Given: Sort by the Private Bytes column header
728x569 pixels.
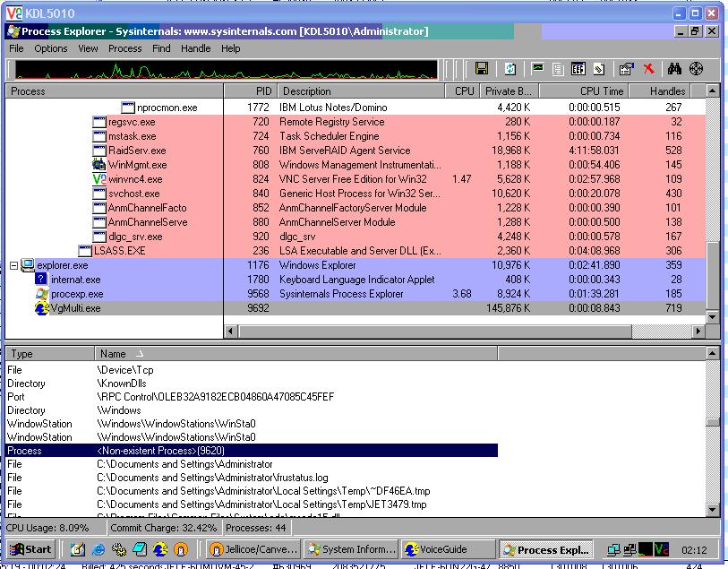Looking at the screenshot, I should 510,91.
